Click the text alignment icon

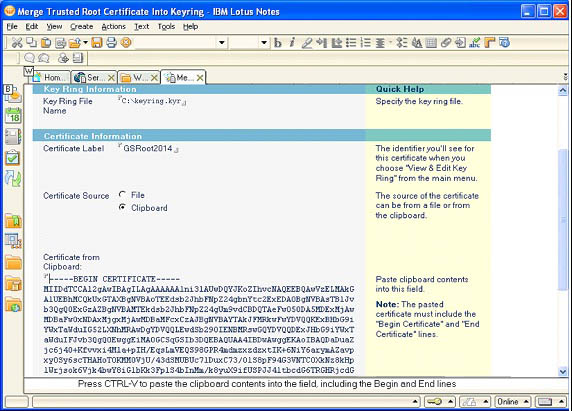pyautogui.click(x=380, y=43)
